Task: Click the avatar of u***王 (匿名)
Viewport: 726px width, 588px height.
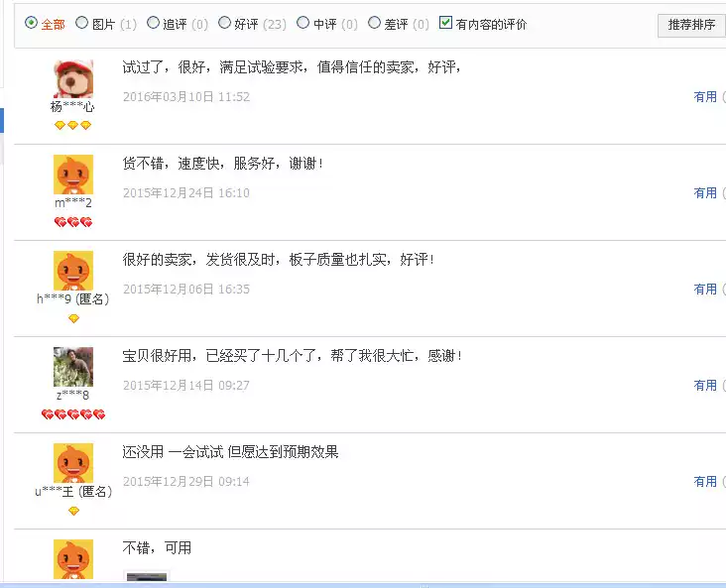Action: 73,463
